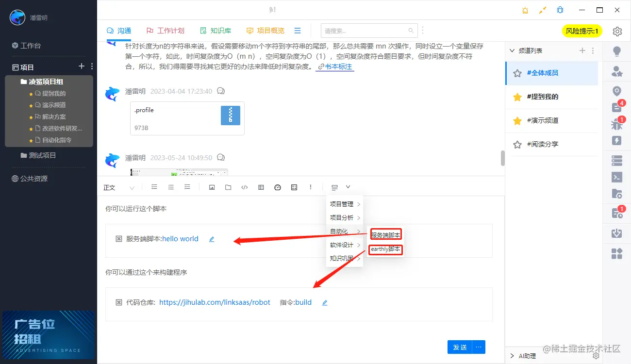Viewport: 631px width, 364px height.
Task: Open settings via the top-right gear icon
Action: coord(617,32)
